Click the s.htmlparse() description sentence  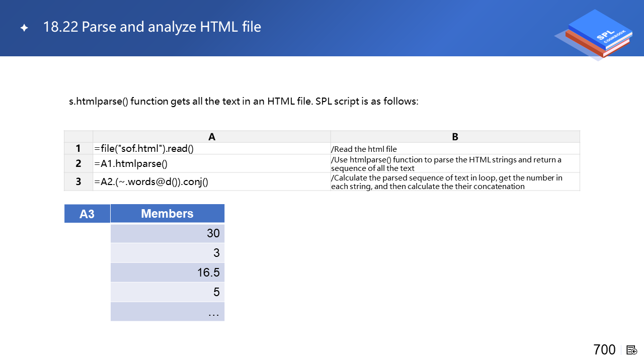[244, 101]
